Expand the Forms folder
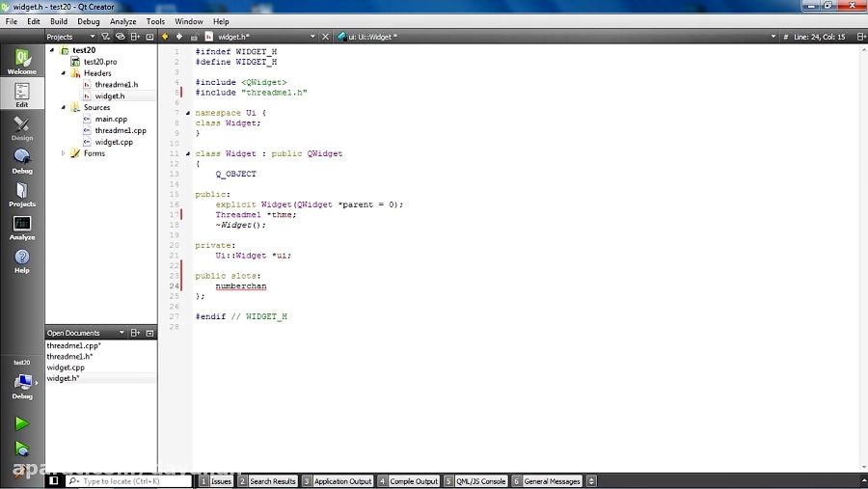Screen dimensions: 868x489 tap(64, 153)
